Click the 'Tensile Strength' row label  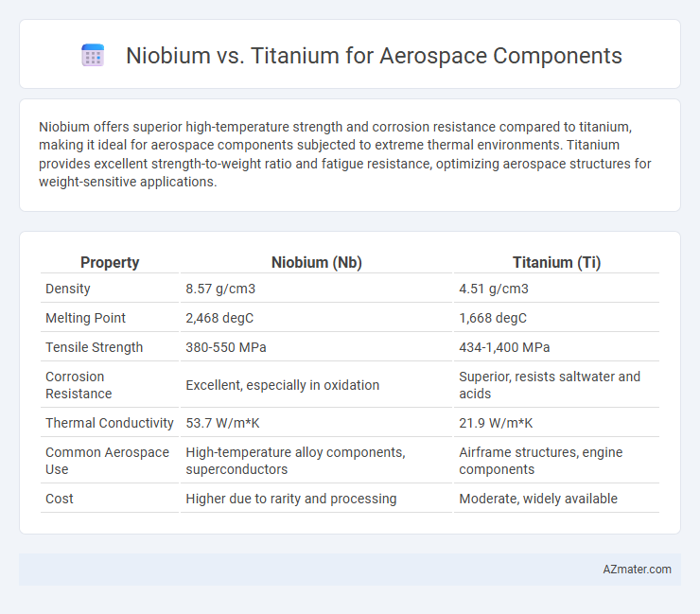pyautogui.click(x=95, y=347)
